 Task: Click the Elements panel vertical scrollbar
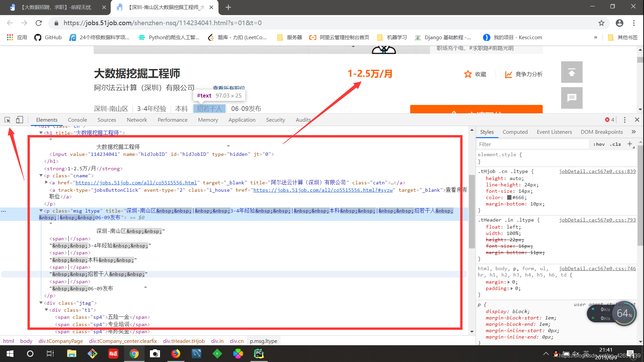(x=472, y=211)
